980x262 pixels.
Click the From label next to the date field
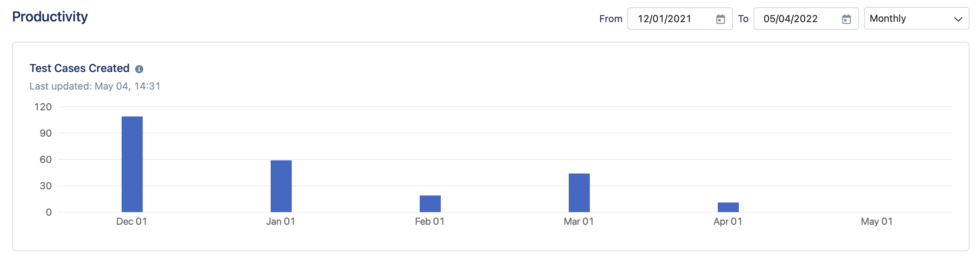click(x=610, y=18)
